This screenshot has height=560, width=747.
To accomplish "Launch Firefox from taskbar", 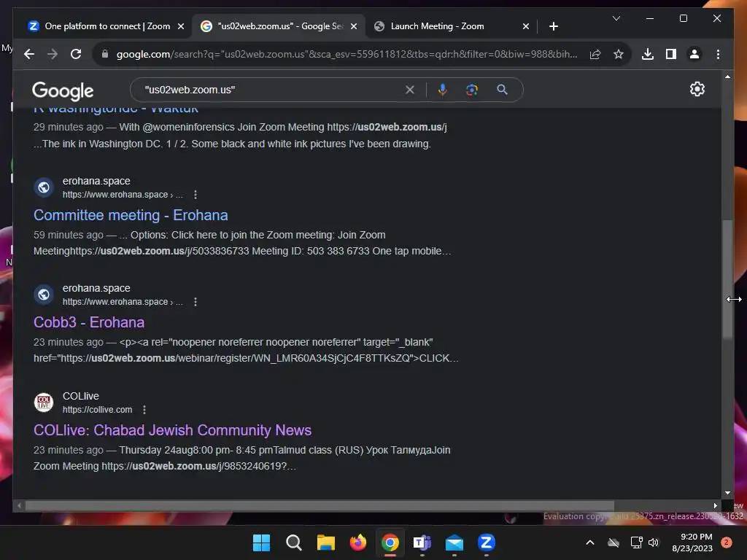I will tap(357, 542).
